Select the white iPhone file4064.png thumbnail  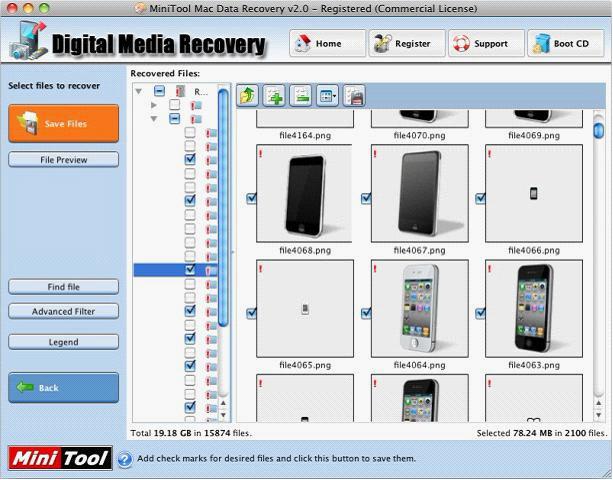click(419, 308)
